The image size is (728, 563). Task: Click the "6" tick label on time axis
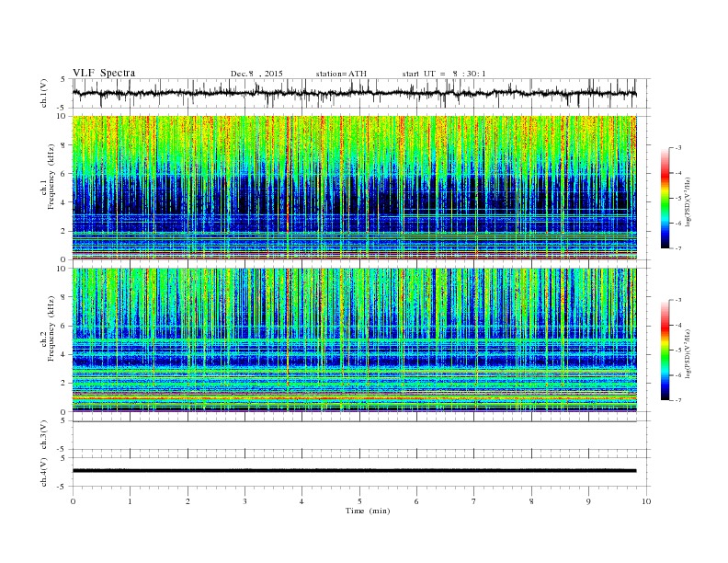pos(417,501)
